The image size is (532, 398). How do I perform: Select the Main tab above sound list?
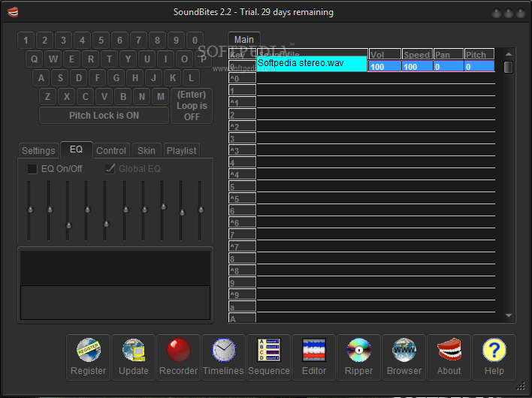pyautogui.click(x=244, y=40)
